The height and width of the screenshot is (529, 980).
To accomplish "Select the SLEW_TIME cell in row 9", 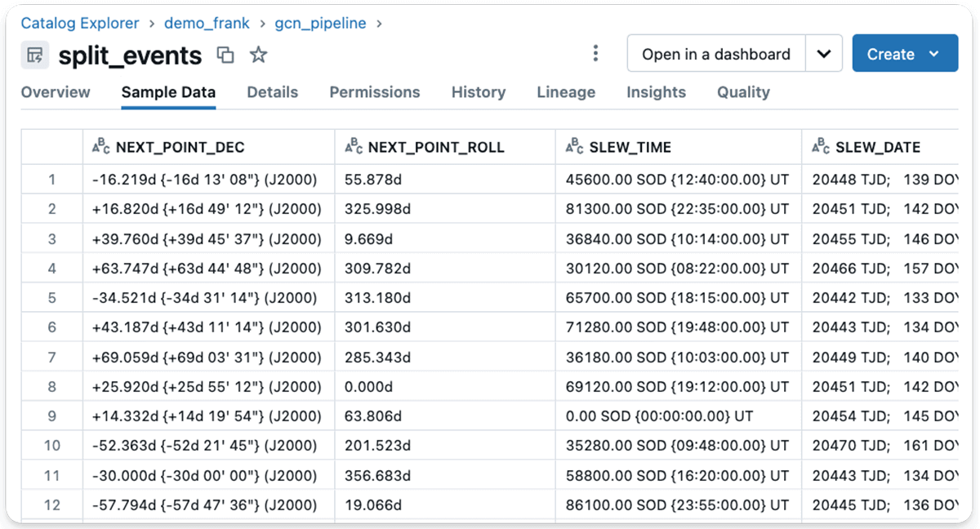I will [x=659, y=416].
